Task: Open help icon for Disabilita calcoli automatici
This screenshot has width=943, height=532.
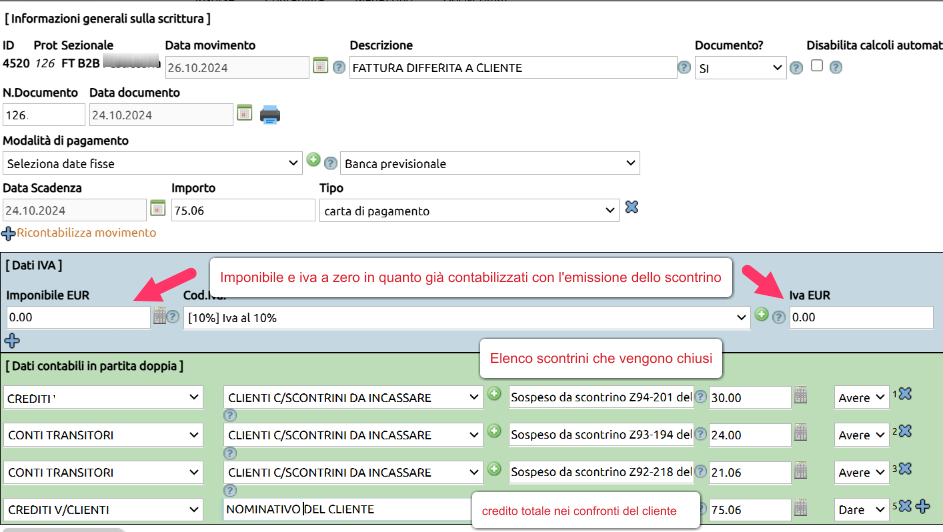Action: coord(836,67)
